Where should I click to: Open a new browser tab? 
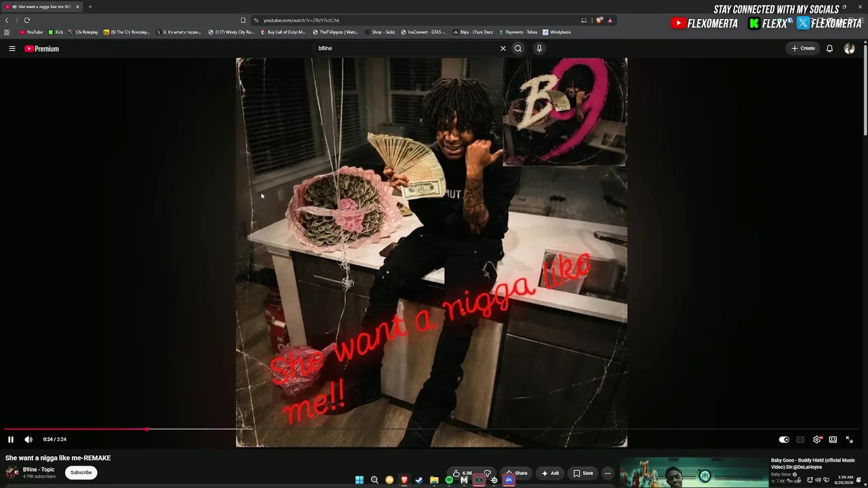click(90, 7)
